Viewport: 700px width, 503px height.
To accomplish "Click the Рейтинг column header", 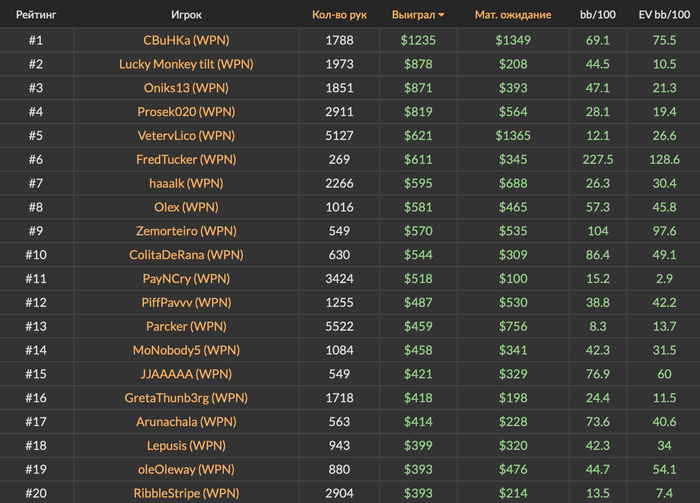I will 35,15.
